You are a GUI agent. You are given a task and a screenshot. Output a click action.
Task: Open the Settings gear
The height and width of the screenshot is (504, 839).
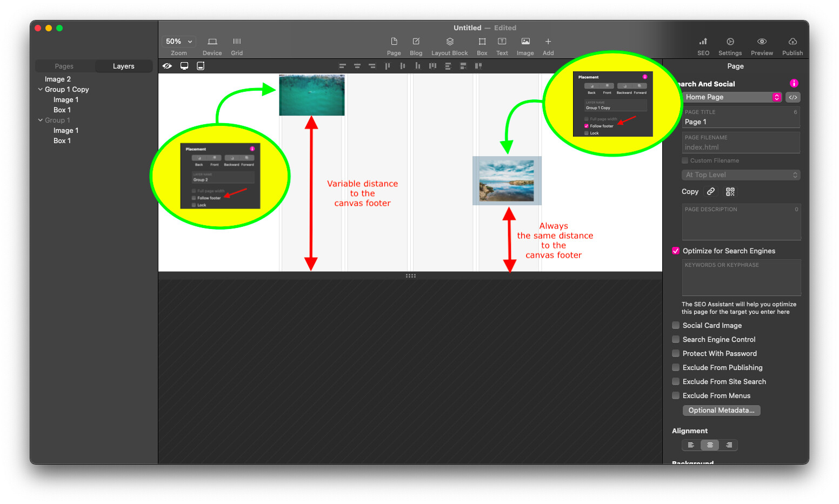pyautogui.click(x=730, y=42)
